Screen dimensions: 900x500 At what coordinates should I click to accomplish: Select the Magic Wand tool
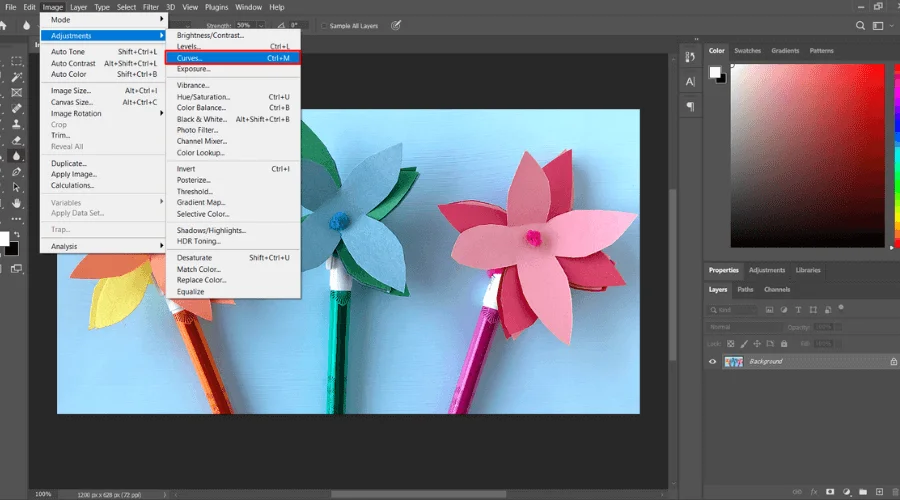17,77
